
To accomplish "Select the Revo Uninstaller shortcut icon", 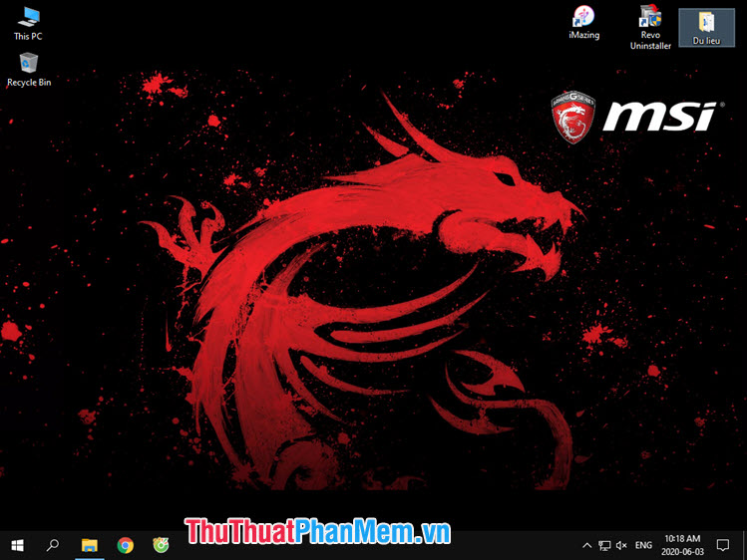I will coord(650,27).
